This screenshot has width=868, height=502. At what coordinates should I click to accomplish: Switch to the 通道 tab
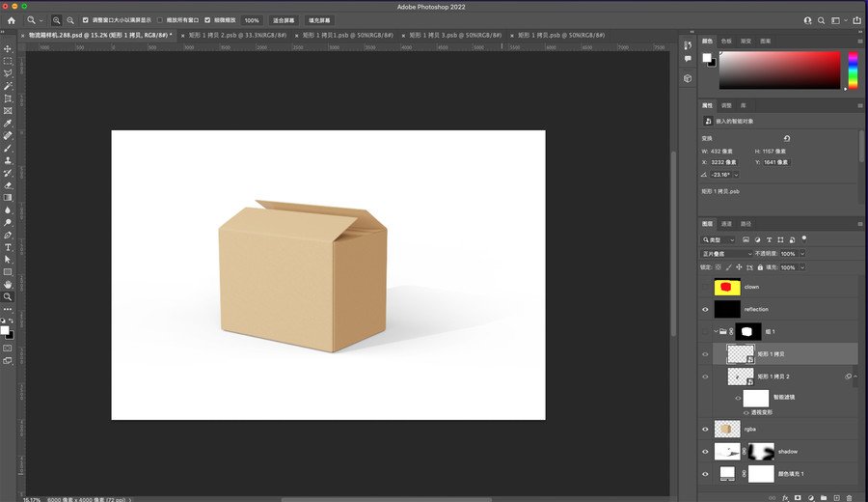[726, 224]
